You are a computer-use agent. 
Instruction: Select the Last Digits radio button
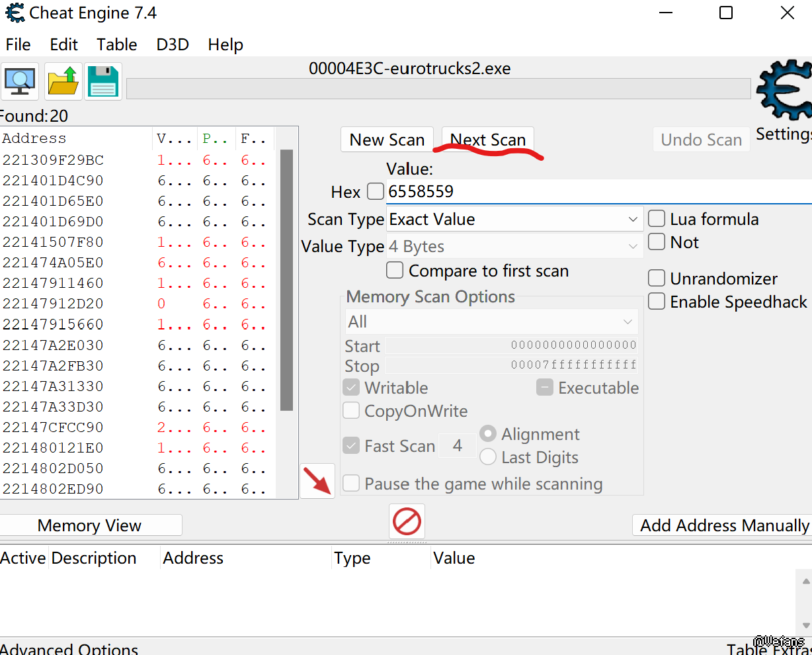488,457
